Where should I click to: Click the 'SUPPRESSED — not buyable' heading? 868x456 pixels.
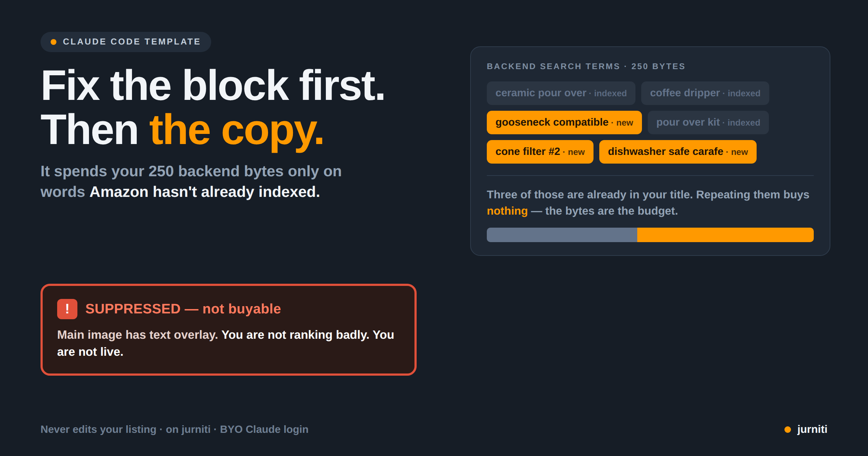click(183, 309)
